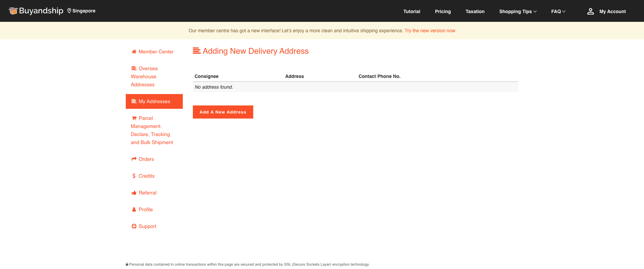Open the FAQ menu label
Image resolution: width=644 pixels, height=269 pixels.
tap(556, 11)
